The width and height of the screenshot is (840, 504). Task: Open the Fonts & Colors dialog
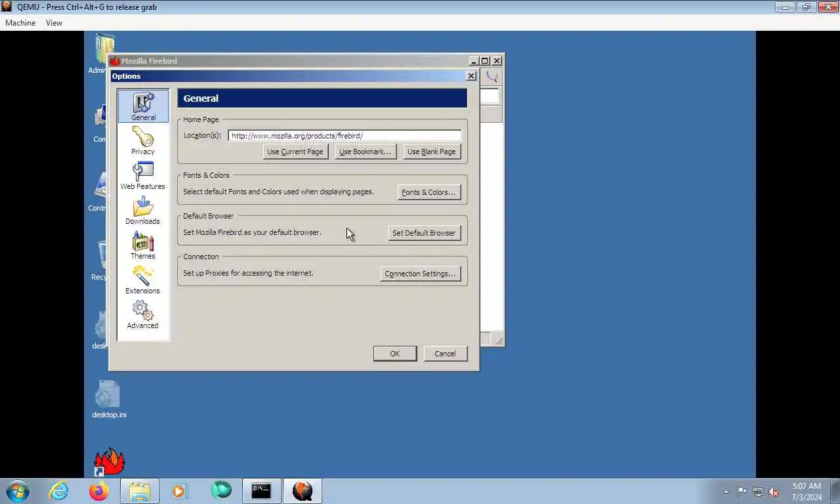pyautogui.click(x=429, y=192)
